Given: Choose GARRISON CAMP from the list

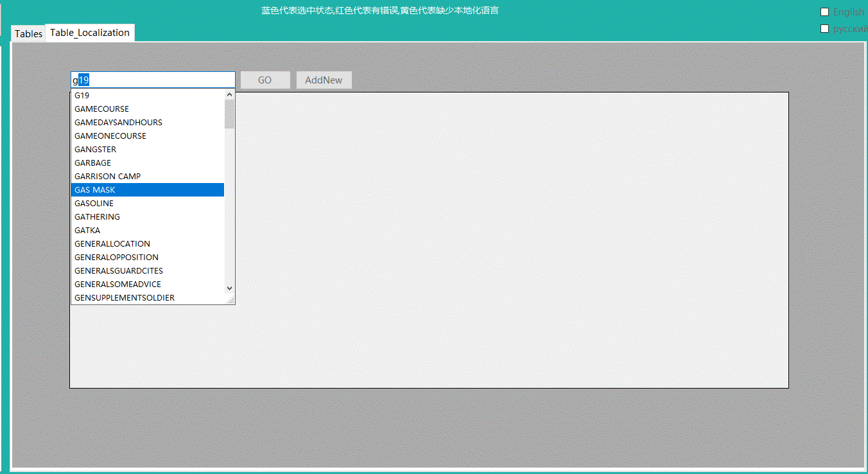Looking at the screenshot, I should [x=107, y=177].
